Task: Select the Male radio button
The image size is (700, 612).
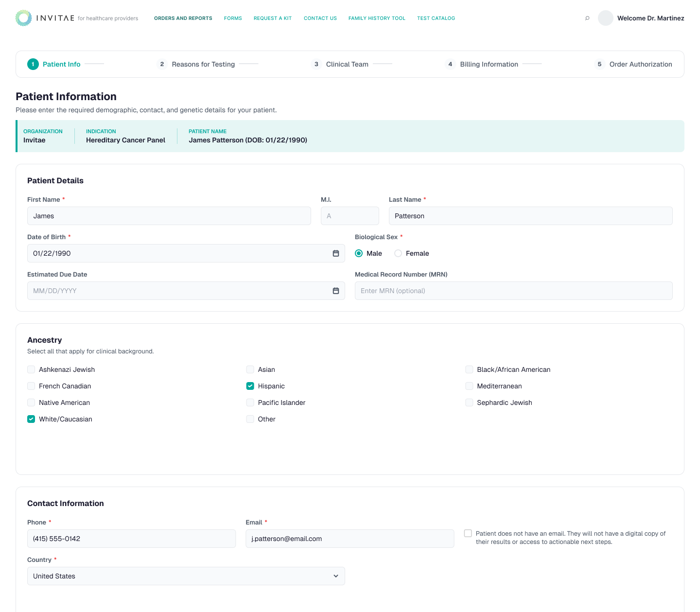Action: click(359, 253)
